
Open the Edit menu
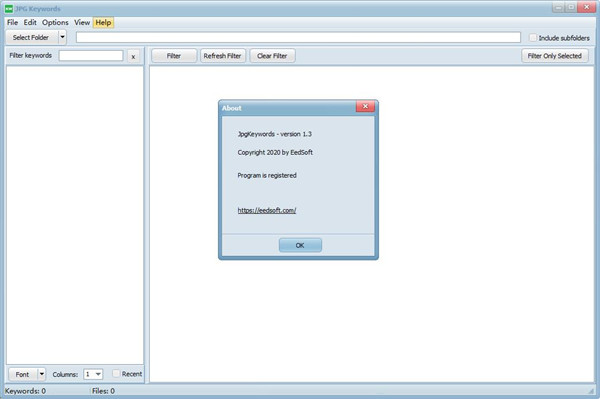30,23
